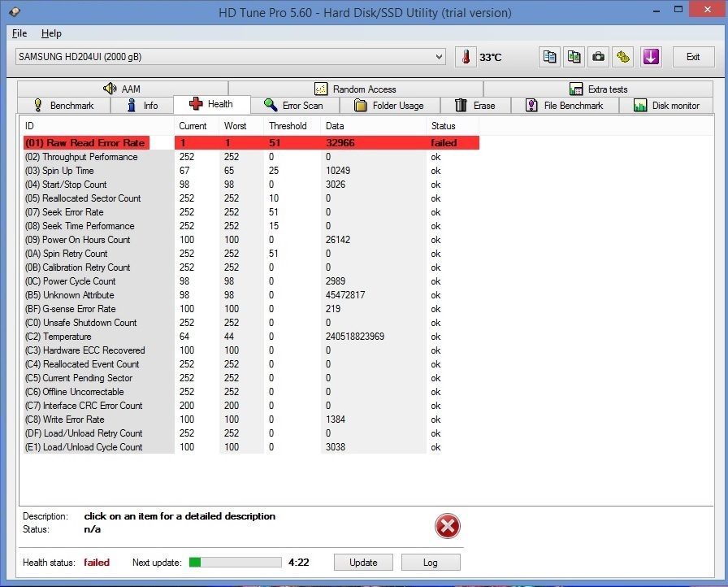Screen dimensions: 728x587
Task: Select the (E1) Load/Unload Cycle Count row
Action: (251, 447)
